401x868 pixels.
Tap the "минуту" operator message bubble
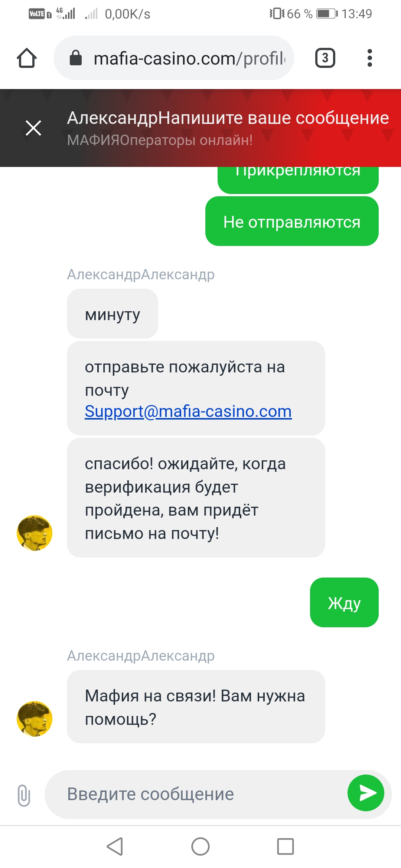pos(113,314)
